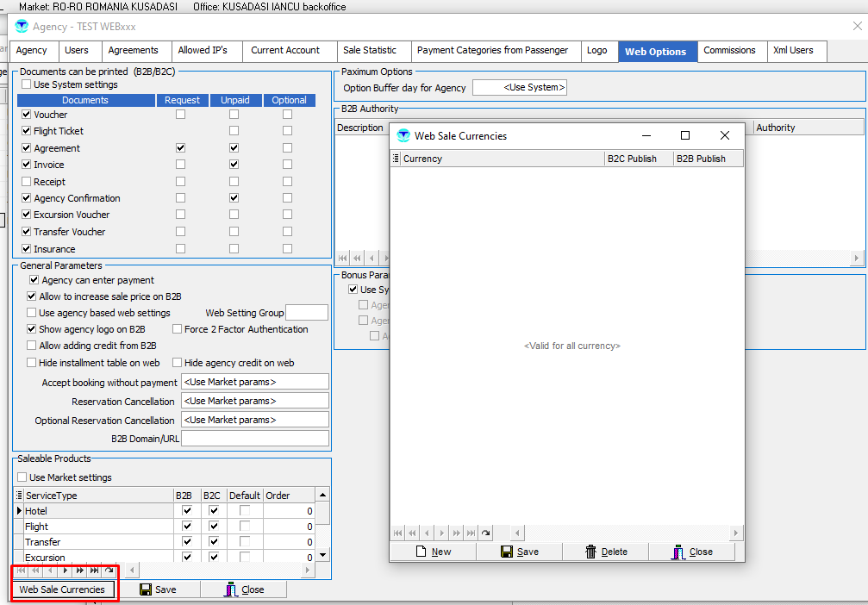This screenshot has width=868, height=605.
Task: Open the Allowed IP's tab
Action: [203, 51]
